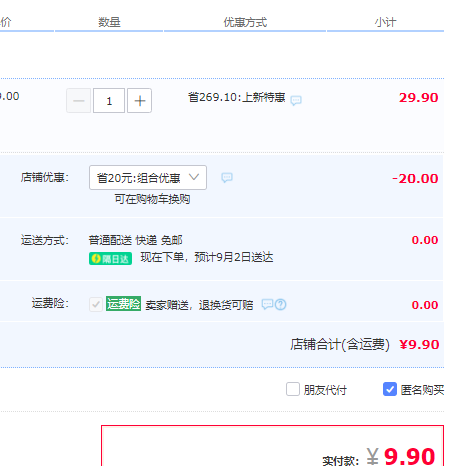The width and height of the screenshot is (463, 466).
Task: Toggle the 运费险 shipping insurance checkbox
Action: pyautogui.click(x=96, y=304)
